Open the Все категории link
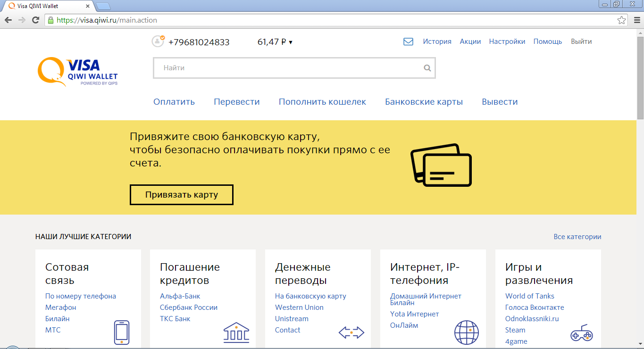The image size is (644, 349). tap(577, 237)
